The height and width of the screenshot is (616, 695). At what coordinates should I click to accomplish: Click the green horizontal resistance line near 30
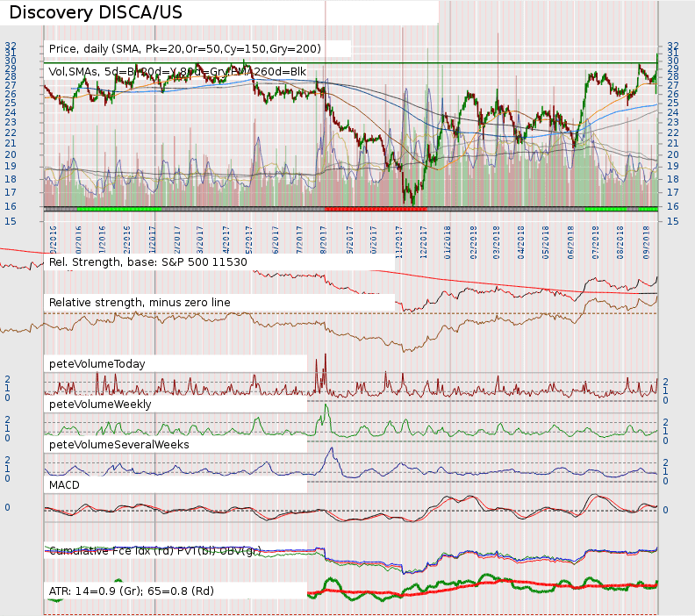click(x=350, y=63)
